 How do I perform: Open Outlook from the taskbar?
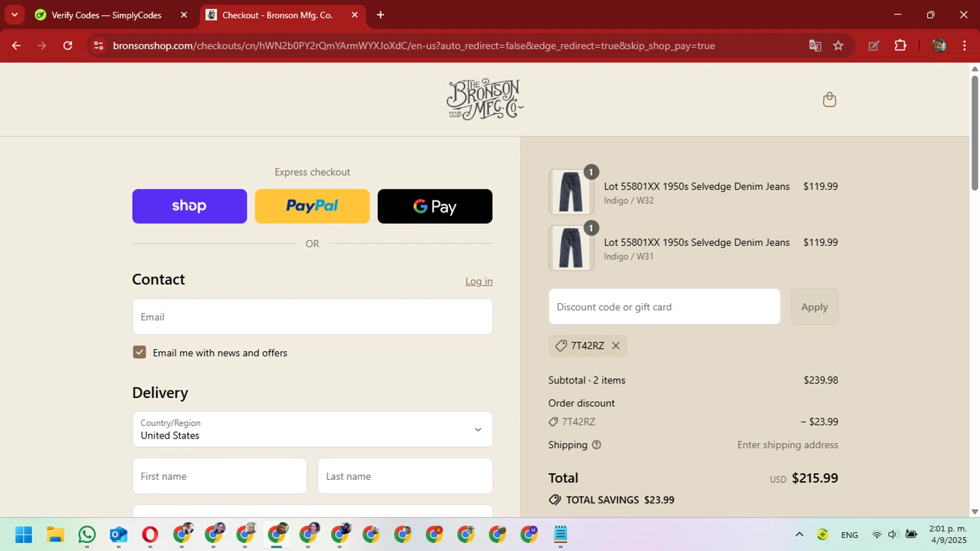[x=118, y=535]
